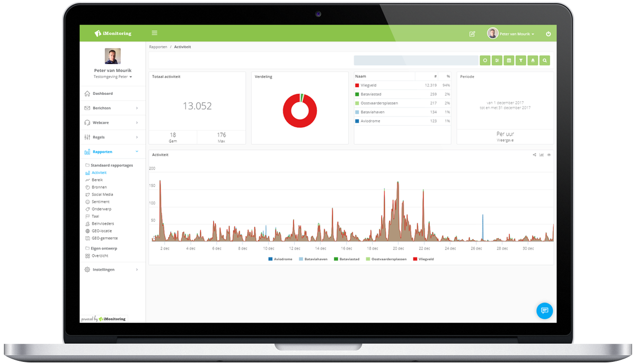Click Per uur Weergave setting
The image size is (636, 364).
505,137
